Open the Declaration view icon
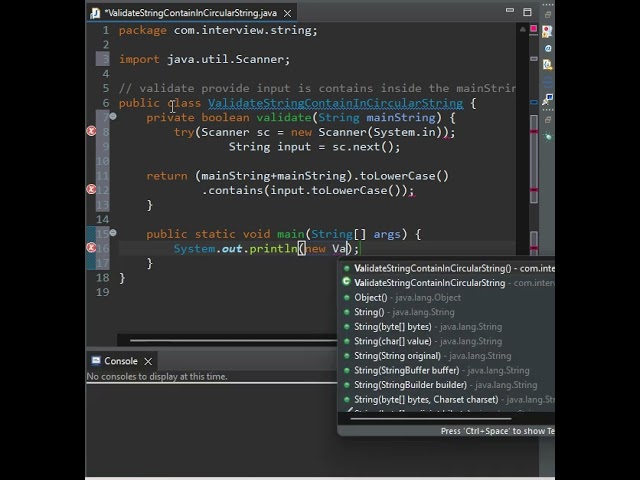 point(547,64)
